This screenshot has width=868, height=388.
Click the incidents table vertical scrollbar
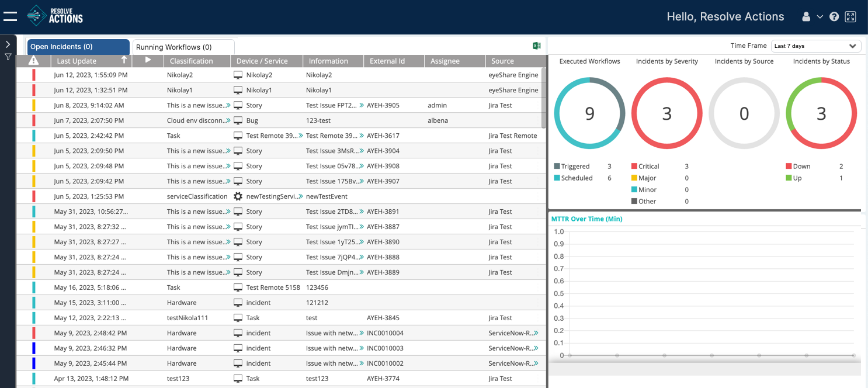[544, 98]
